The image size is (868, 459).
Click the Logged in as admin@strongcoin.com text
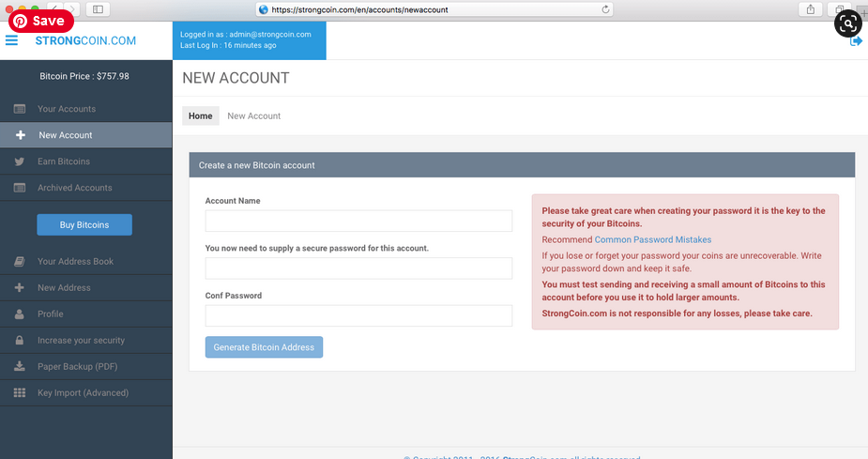point(245,35)
